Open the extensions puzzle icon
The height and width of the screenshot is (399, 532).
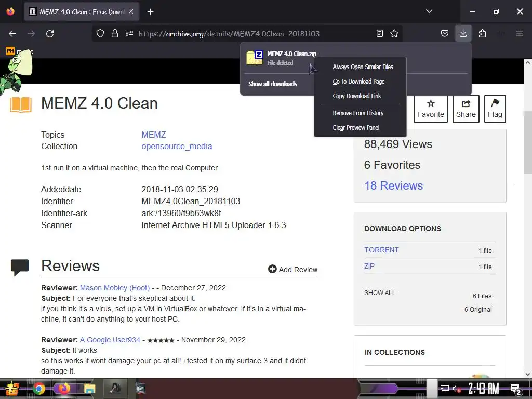482,33
